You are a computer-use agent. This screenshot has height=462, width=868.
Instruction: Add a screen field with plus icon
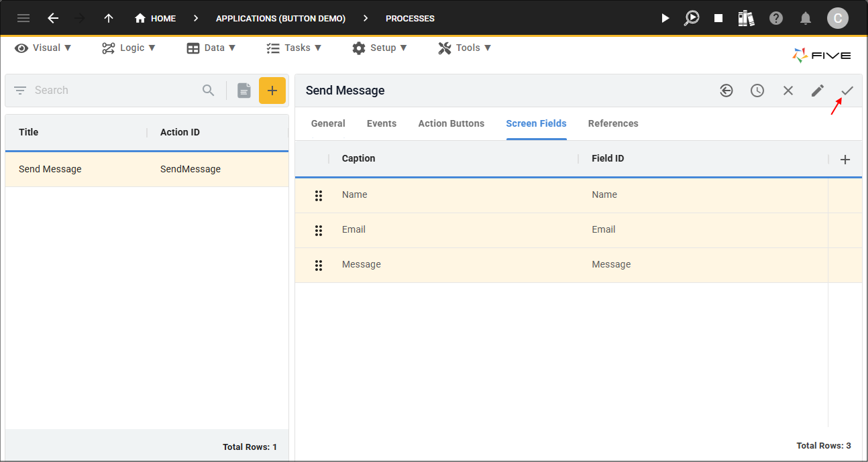click(845, 160)
